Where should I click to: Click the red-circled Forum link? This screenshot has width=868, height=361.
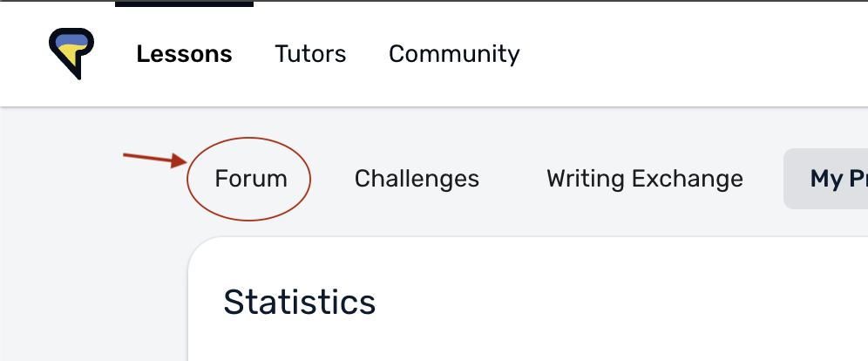[251, 179]
